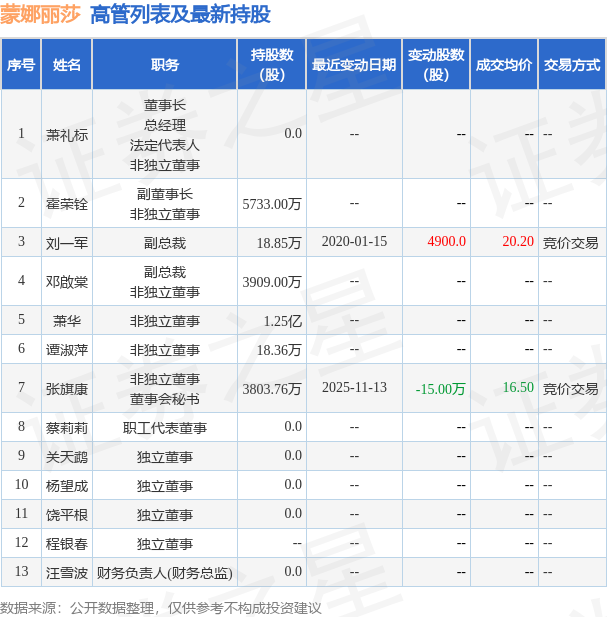Click the red change value 4900.0
The width and height of the screenshot is (607, 617).
[446, 241]
